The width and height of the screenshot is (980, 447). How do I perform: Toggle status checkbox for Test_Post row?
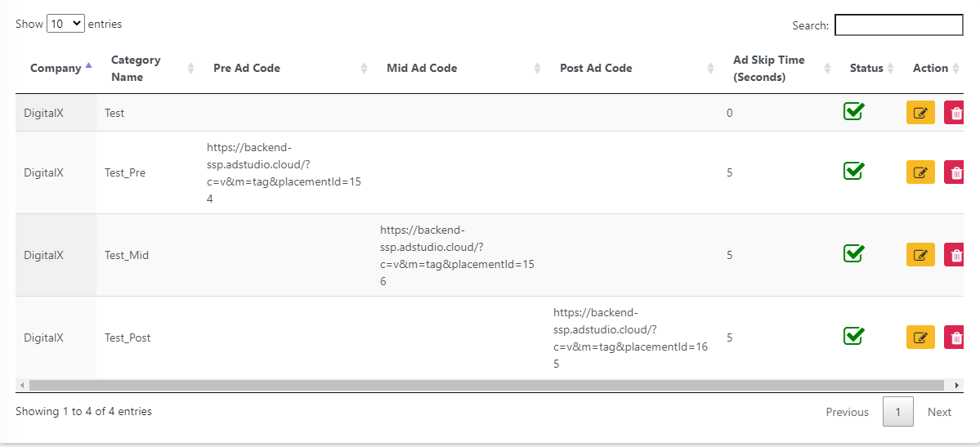click(x=854, y=336)
